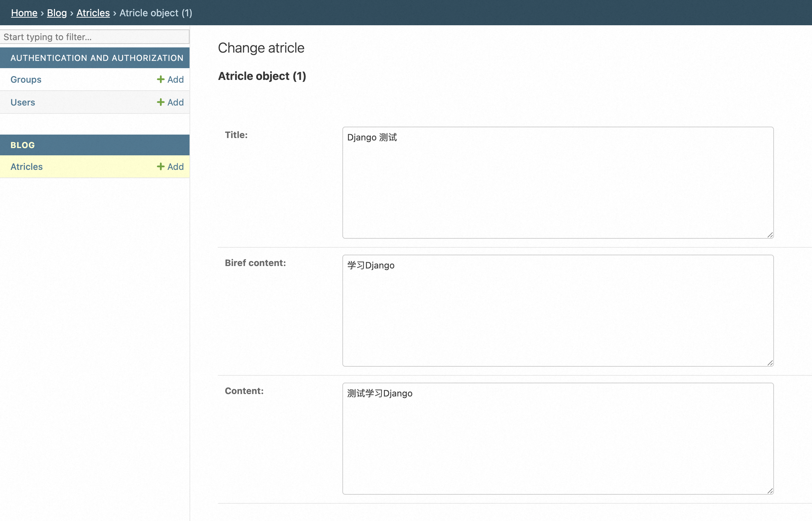Click the Add link for Groups
This screenshot has width=812, height=521.
click(x=175, y=80)
